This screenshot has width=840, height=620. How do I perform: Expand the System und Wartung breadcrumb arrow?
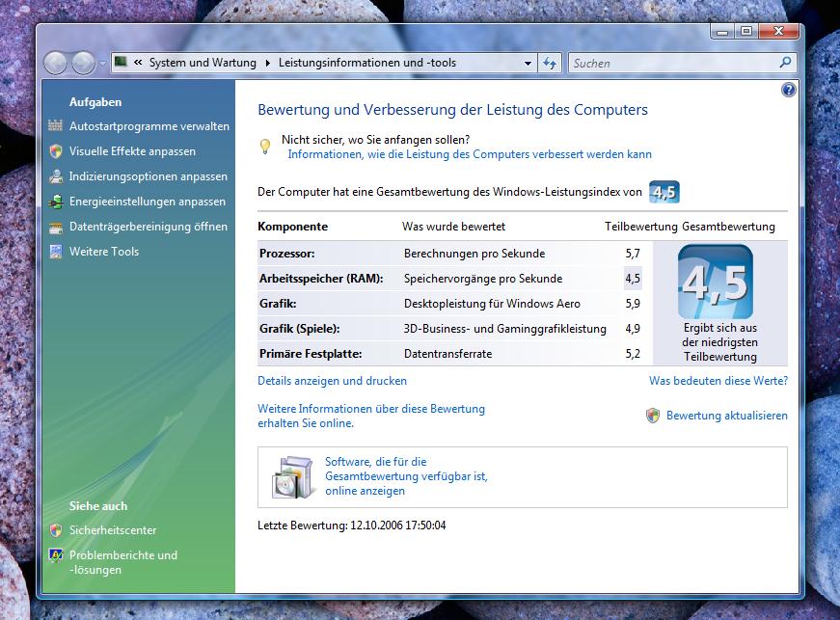pyautogui.click(x=268, y=64)
